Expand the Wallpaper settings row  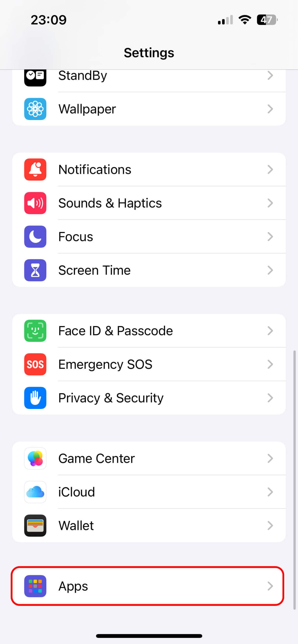[149, 109]
